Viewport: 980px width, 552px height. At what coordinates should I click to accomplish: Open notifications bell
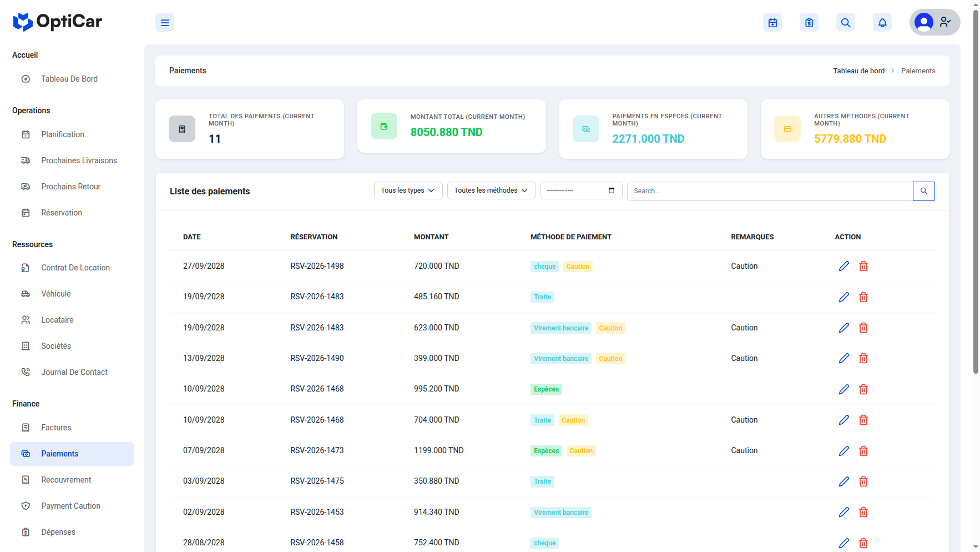point(882,23)
